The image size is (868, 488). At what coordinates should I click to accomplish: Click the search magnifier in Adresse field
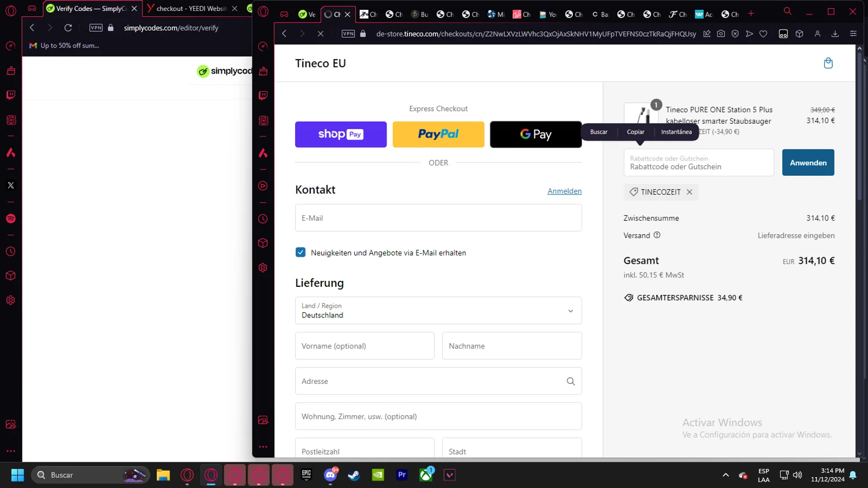tap(571, 381)
